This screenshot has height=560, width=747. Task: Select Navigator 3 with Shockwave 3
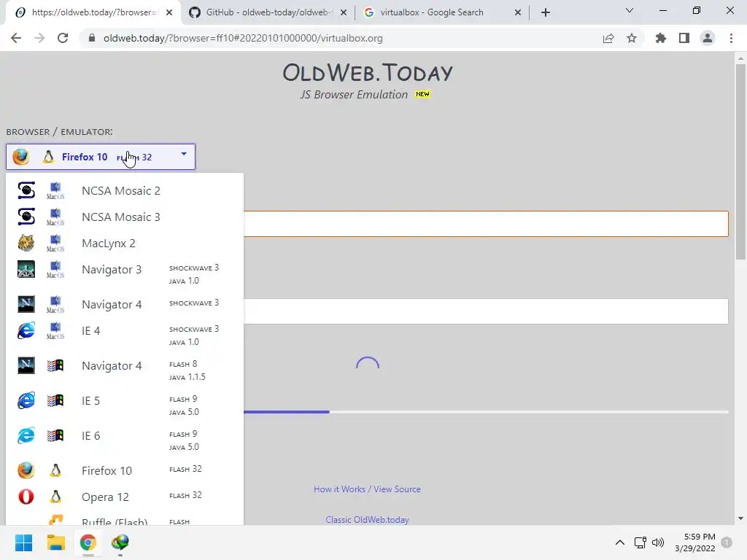pyautogui.click(x=124, y=274)
